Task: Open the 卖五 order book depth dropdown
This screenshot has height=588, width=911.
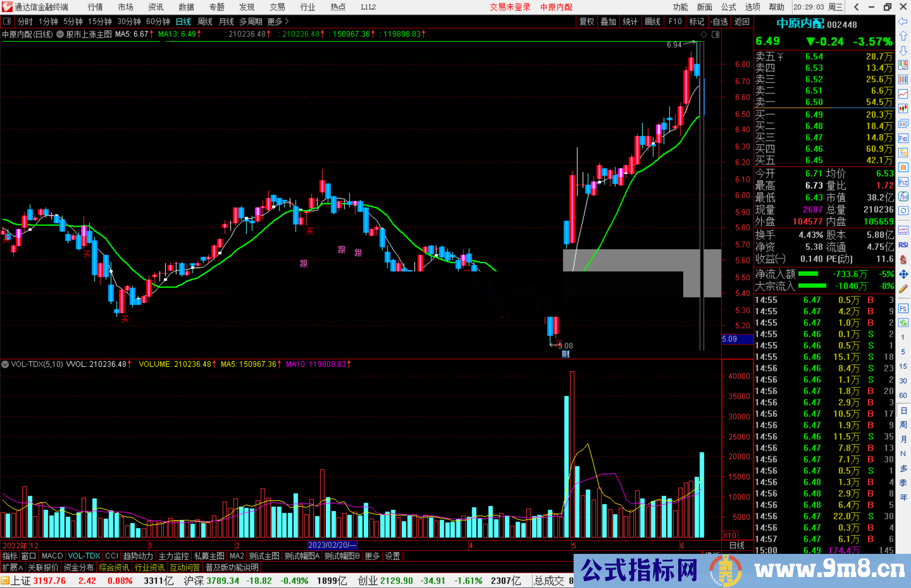Action: 781,56
